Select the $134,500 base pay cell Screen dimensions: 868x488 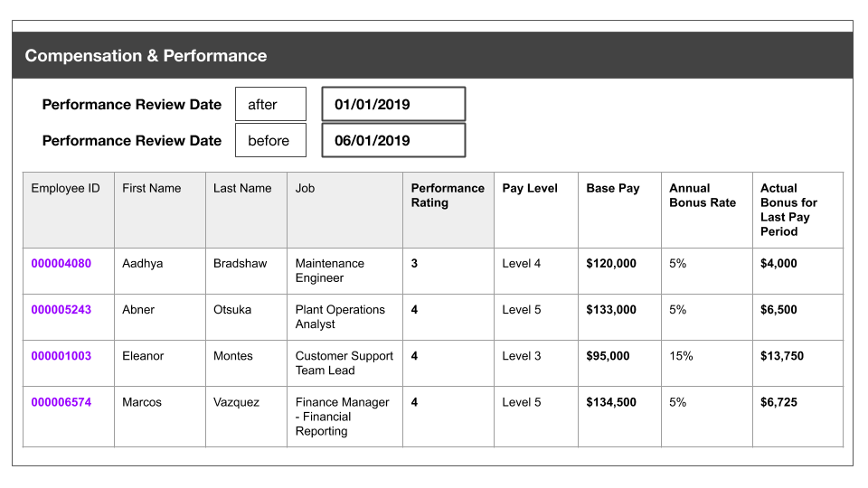click(x=611, y=402)
